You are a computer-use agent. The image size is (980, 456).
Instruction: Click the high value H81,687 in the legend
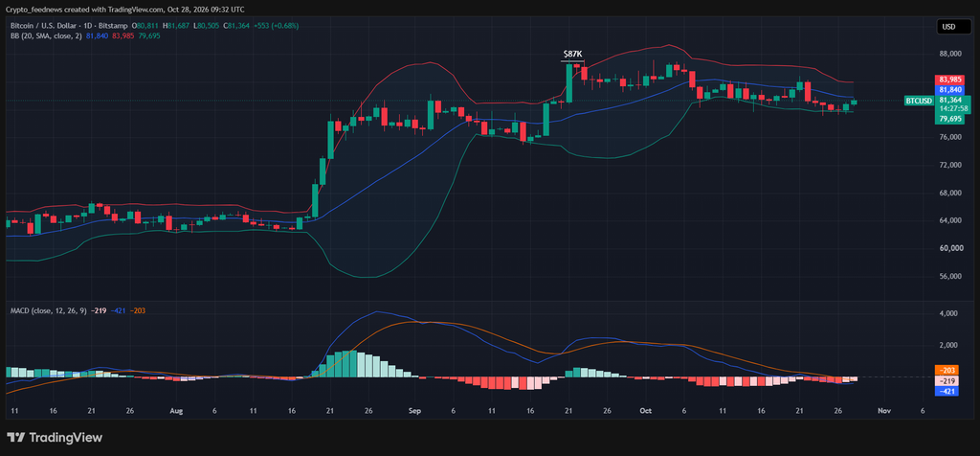pyautogui.click(x=177, y=26)
